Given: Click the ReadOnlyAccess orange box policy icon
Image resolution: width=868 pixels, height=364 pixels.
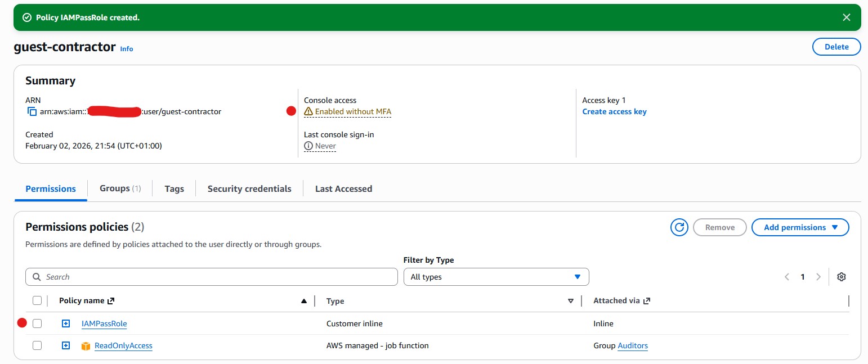Looking at the screenshot, I should click(86, 346).
